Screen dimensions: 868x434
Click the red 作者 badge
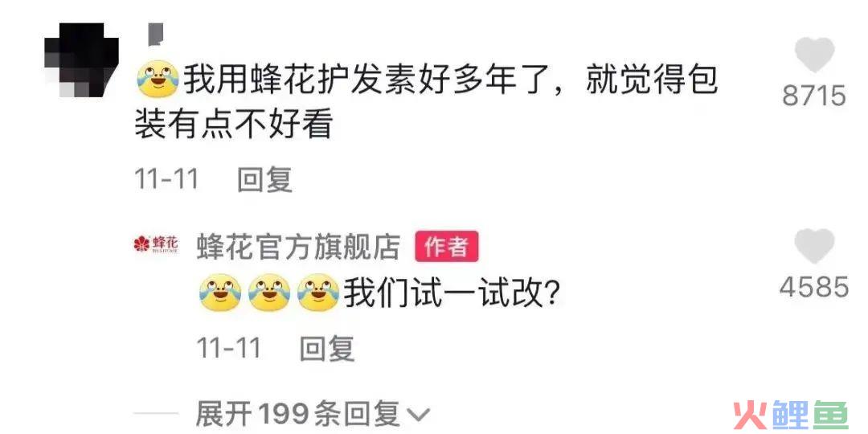tap(447, 246)
